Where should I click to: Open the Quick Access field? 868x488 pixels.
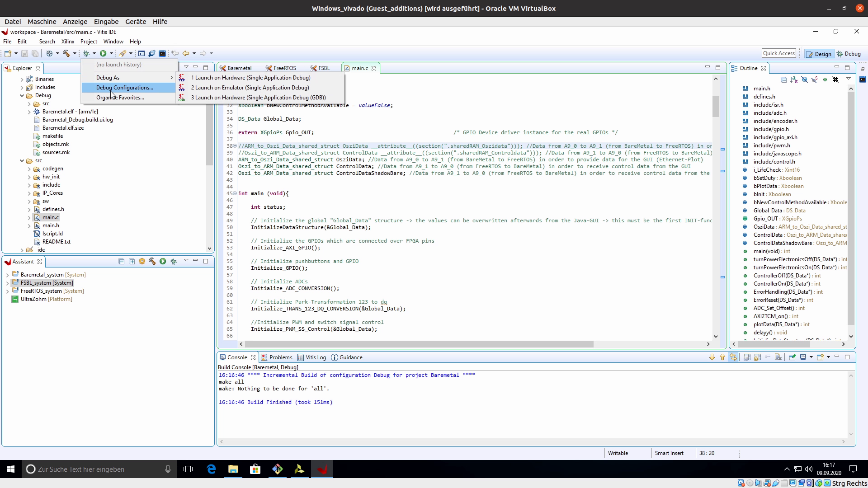(x=779, y=53)
